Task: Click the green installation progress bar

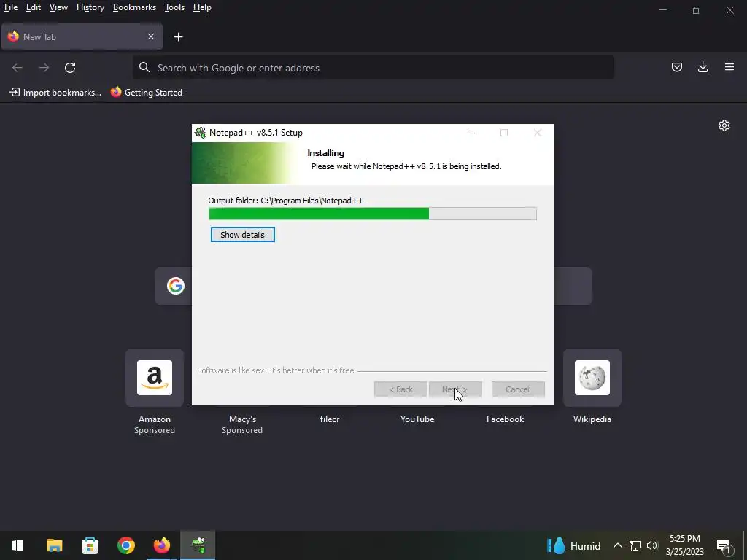Action: click(x=373, y=214)
